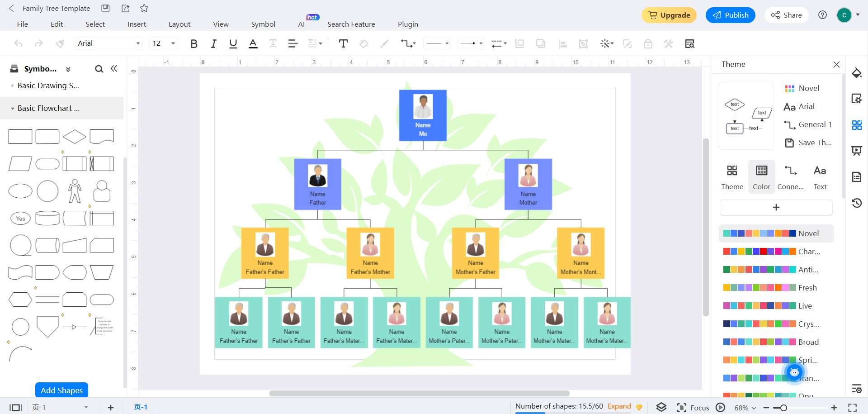Screen dimensions: 868x414
Task: Click the add custom color scheme plus button
Action: [x=776, y=207]
